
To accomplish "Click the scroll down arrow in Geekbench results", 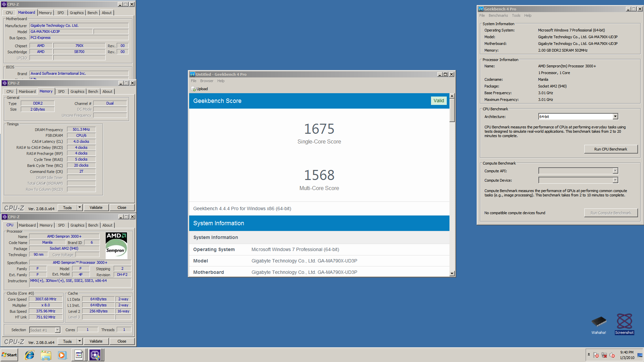I will coord(452,274).
